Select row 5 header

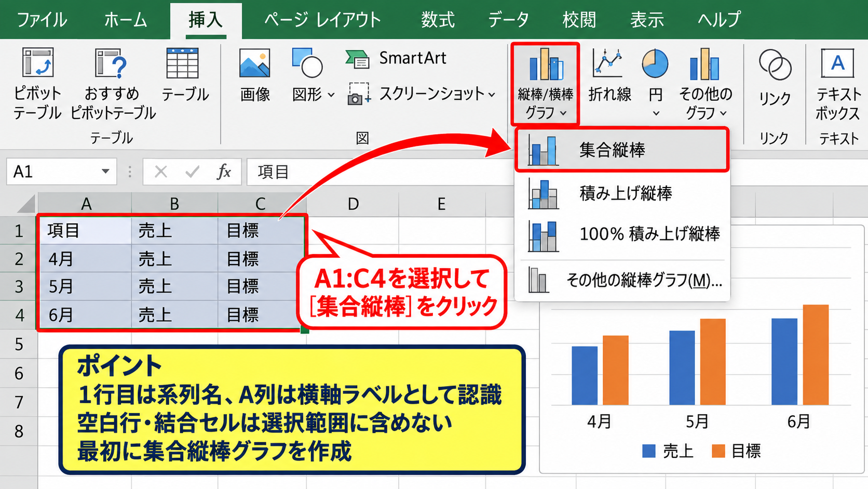pos(19,344)
